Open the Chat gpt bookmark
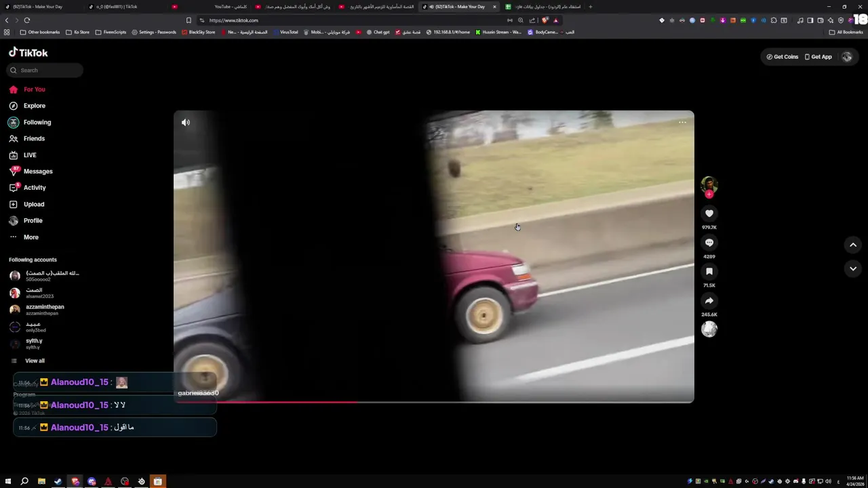868x488 pixels. tap(378, 32)
